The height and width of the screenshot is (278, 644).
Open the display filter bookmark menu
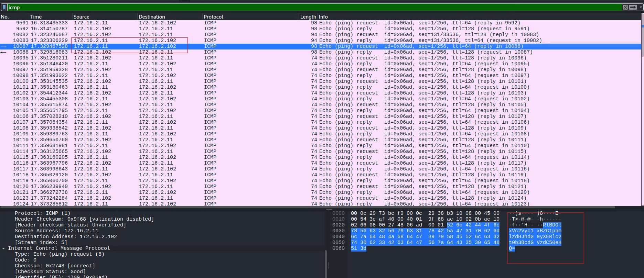tap(4, 7)
